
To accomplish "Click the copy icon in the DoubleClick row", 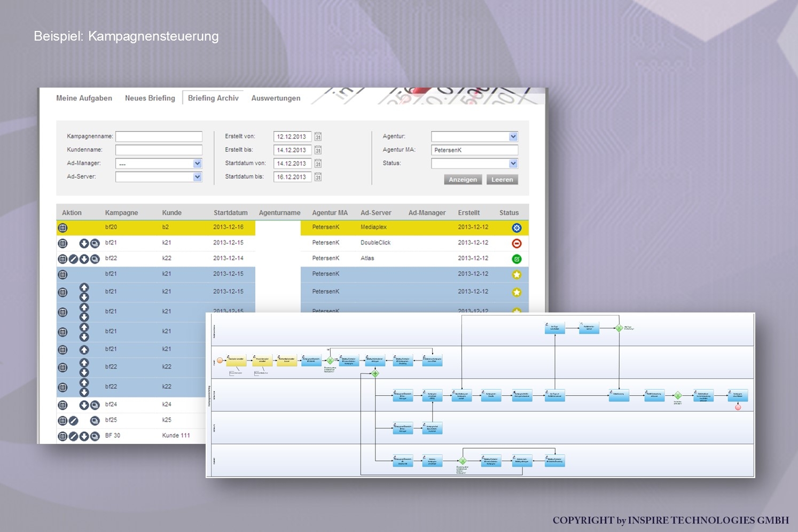I will pyautogui.click(x=95, y=244).
